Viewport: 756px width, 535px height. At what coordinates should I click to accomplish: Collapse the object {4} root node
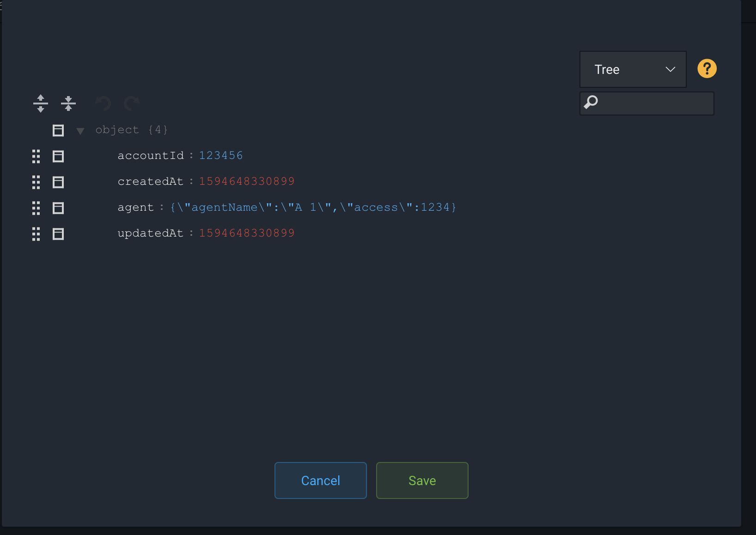point(80,131)
